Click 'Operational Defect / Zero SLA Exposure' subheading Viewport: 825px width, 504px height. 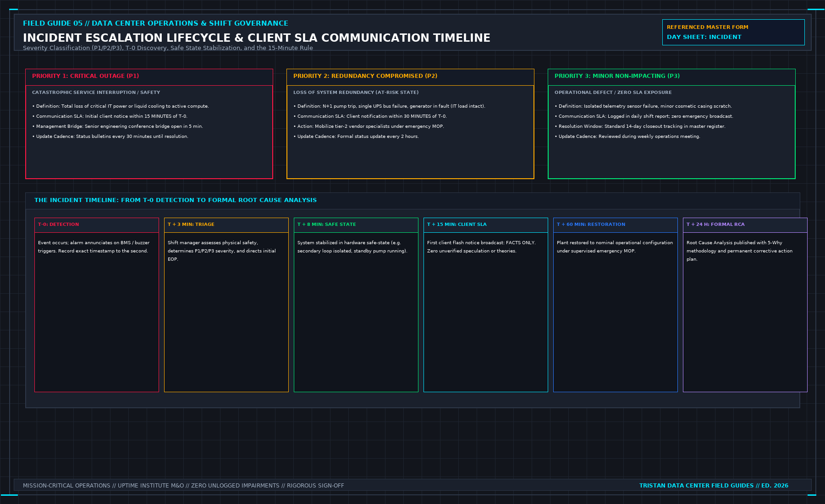point(613,93)
